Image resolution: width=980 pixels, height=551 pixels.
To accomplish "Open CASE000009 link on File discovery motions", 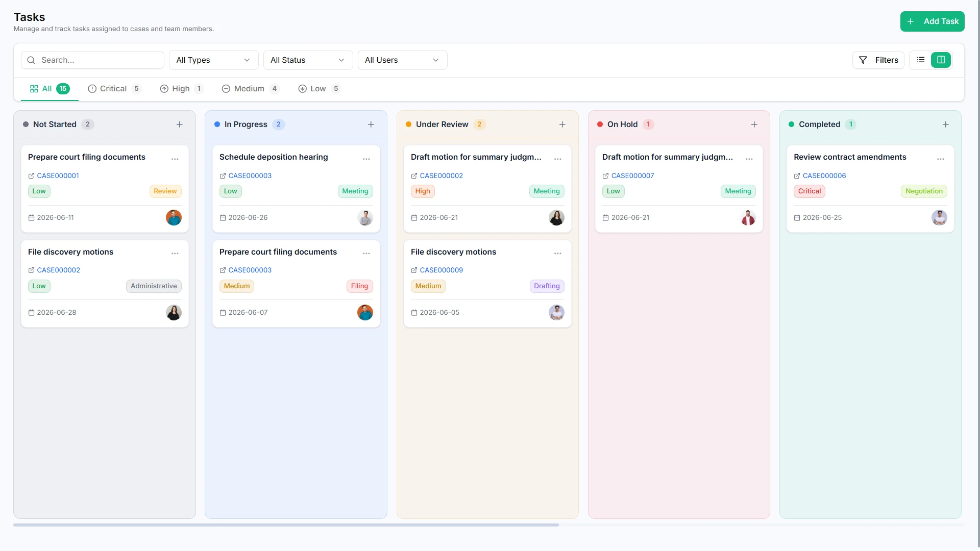I will tap(441, 270).
